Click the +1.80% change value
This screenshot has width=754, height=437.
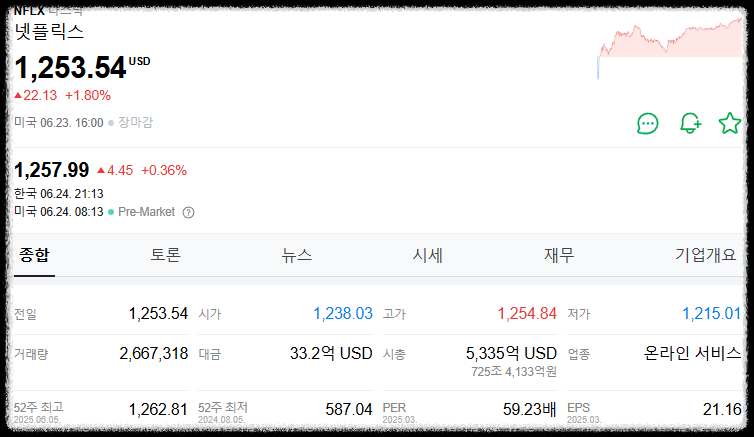tap(88, 95)
